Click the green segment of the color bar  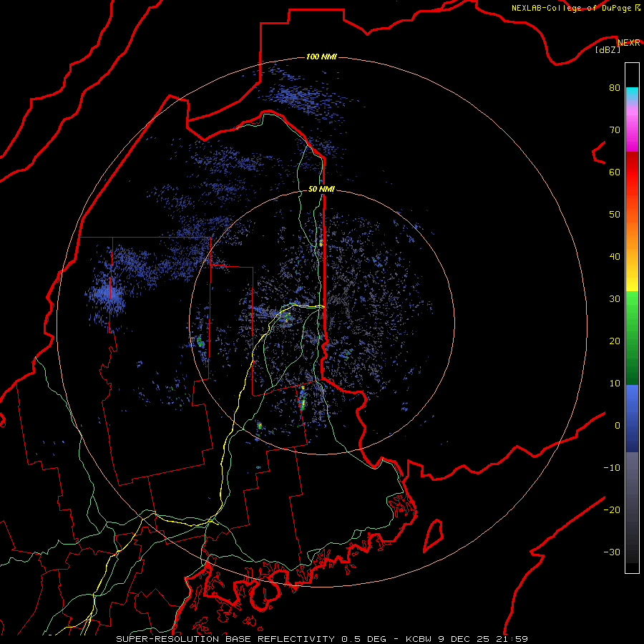632,338
